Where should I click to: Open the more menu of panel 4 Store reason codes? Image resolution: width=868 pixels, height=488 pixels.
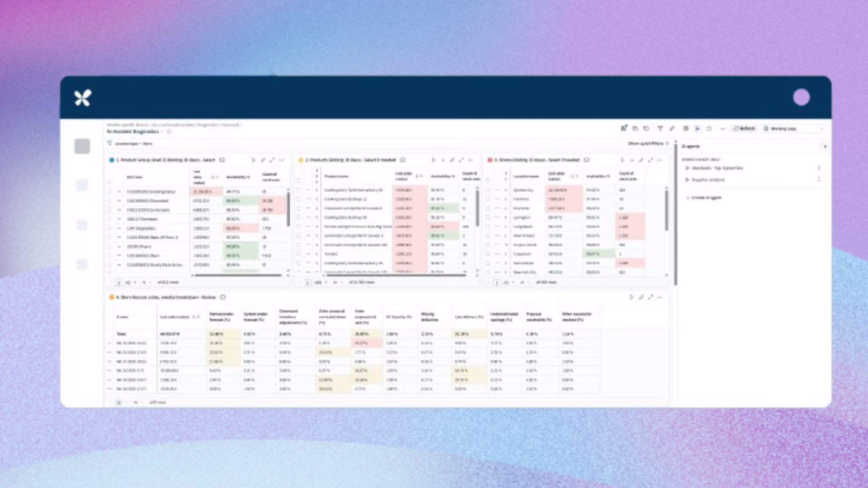[x=660, y=297]
